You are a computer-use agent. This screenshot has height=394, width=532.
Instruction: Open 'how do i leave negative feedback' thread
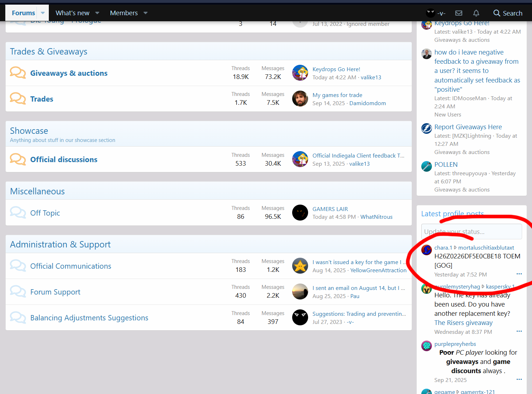point(477,71)
